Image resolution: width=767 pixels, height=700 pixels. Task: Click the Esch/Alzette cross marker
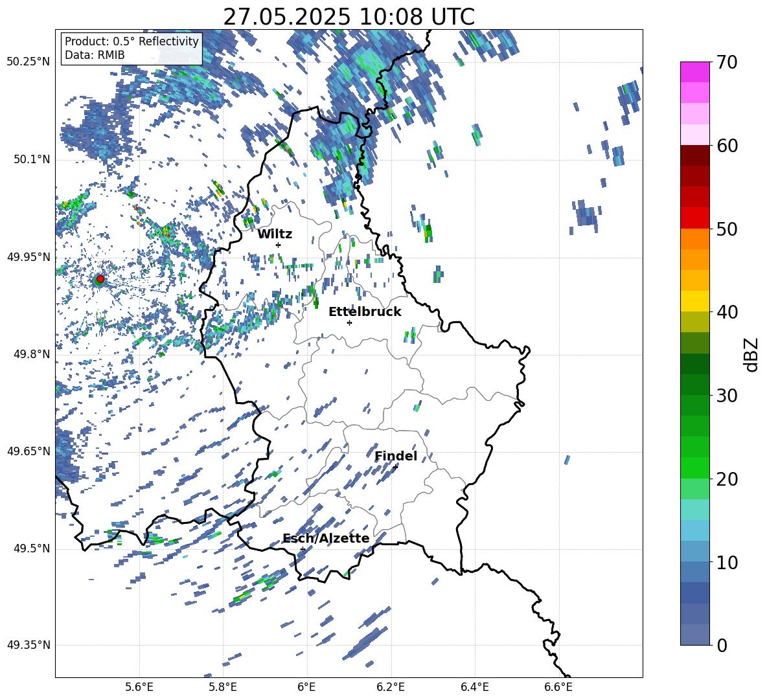click(x=303, y=549)
